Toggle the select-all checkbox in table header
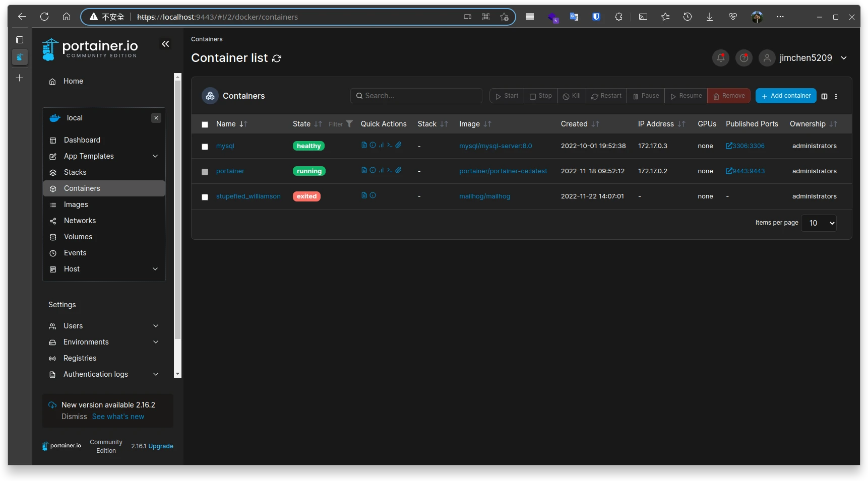 (x=205, y=124)
